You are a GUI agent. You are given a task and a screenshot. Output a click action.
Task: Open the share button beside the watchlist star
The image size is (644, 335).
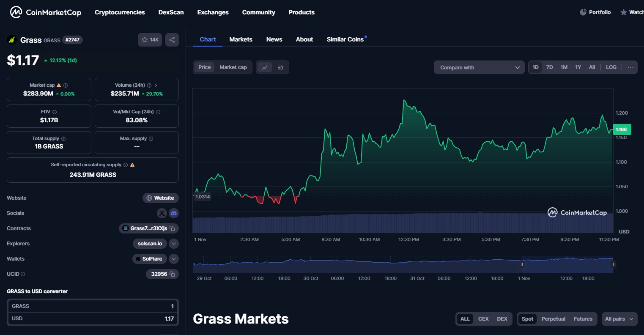pyautogui.click(x=172, y=40)
